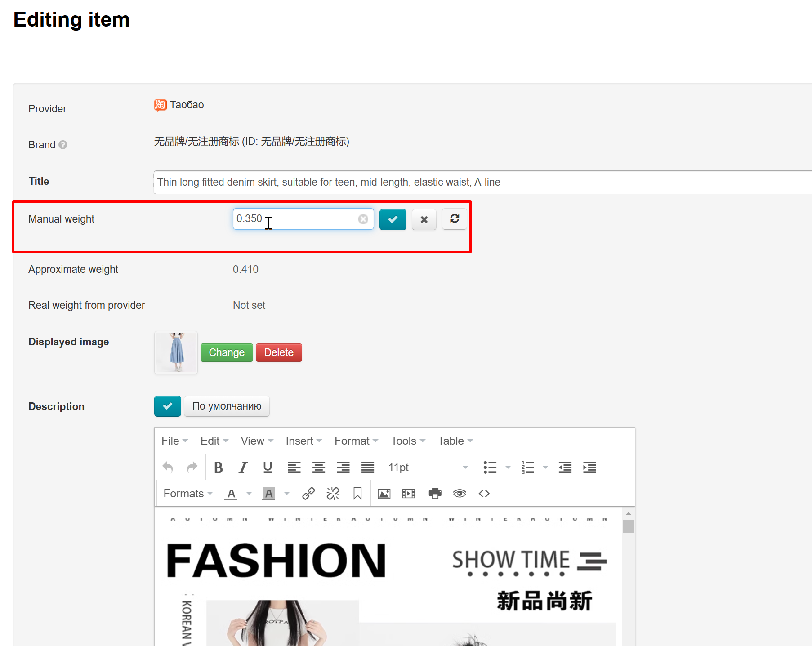Click the red Delete image button
The image size is (812, 646).
point(279,352)
